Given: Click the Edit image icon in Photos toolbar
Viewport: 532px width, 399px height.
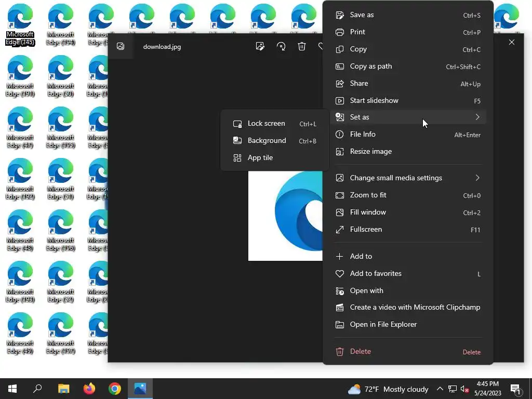Looking at the screenshot, I should click(x=260, y=46).
